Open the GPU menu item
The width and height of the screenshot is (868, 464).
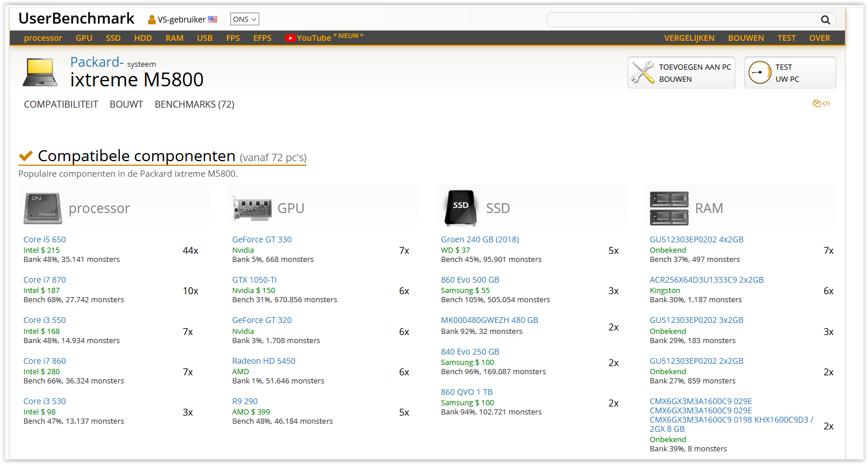click(84, 38)
